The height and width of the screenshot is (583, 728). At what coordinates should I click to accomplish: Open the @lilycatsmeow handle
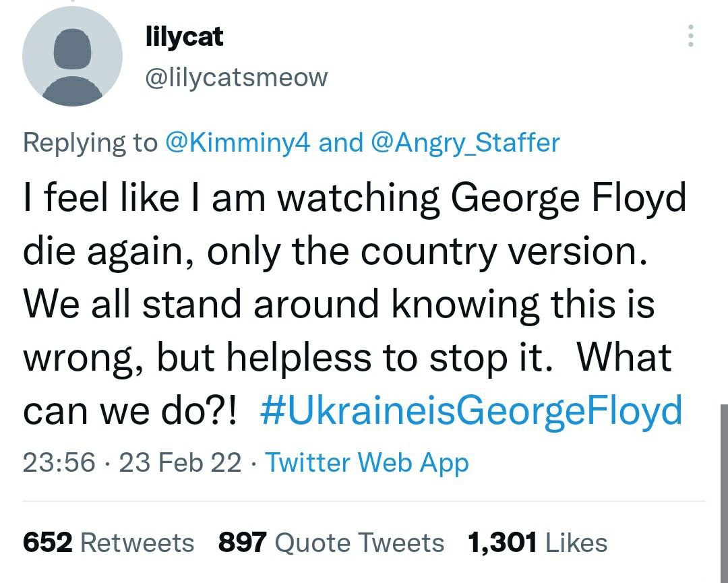(x=237, y=77)
